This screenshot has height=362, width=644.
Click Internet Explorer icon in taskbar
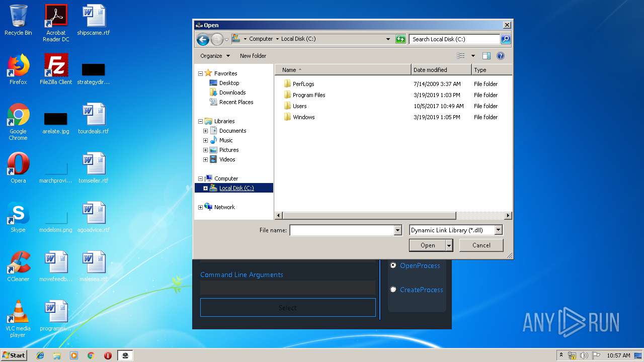point(40,355)
